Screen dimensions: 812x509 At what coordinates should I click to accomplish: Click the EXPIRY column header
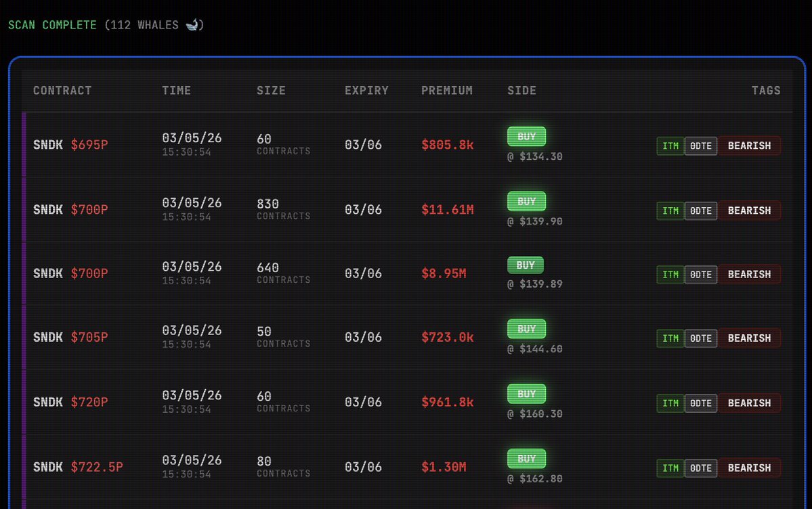point(366,91)
